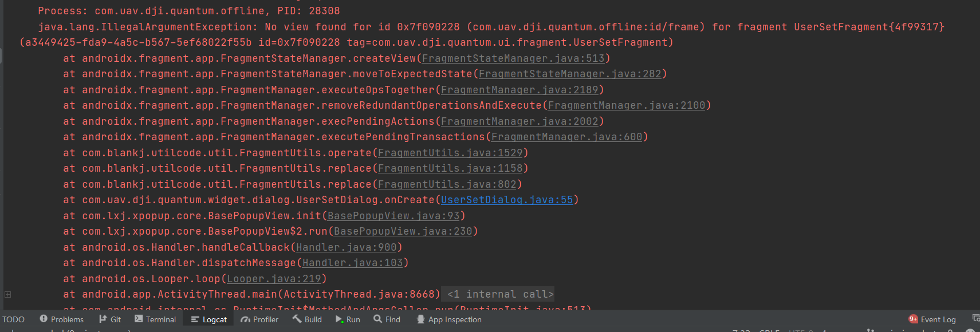Open FragmentStateManager.java:282 link
Viewport: 980px width, 332px height.
coord(570,74)
